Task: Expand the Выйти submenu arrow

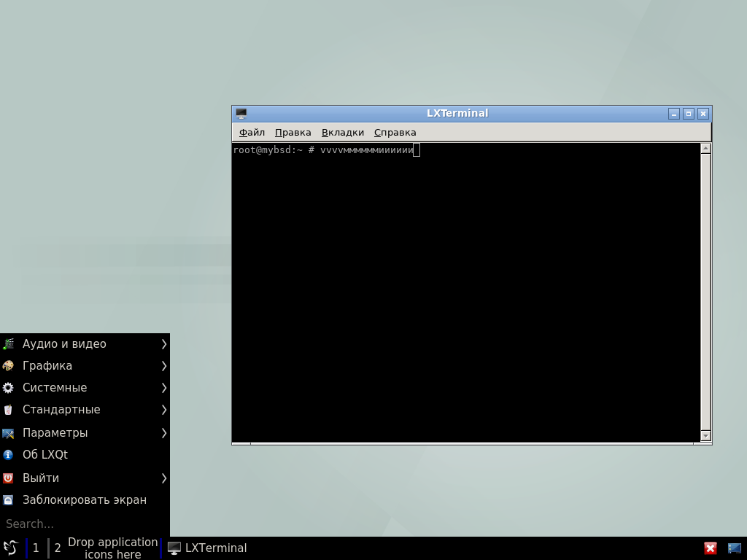Action: tap(164, 478)
